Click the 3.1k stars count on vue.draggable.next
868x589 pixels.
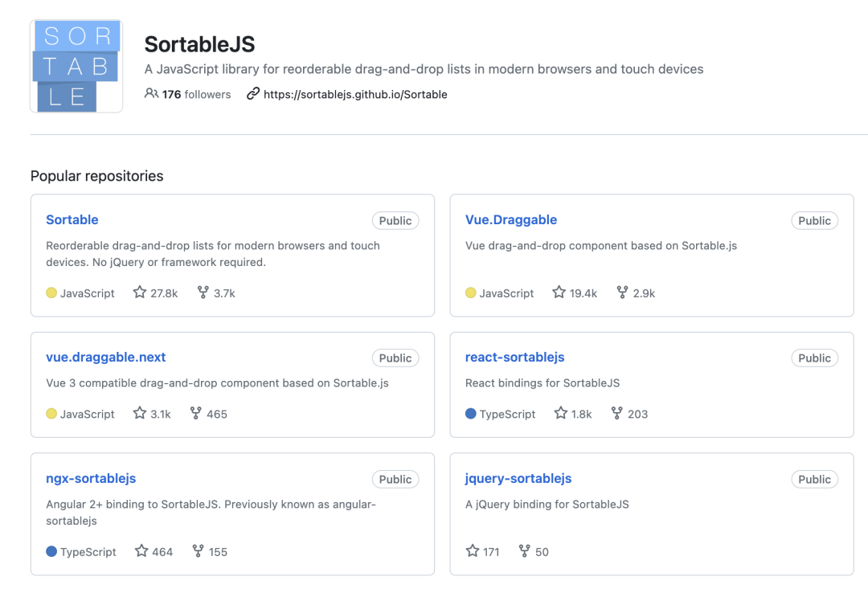161,414
